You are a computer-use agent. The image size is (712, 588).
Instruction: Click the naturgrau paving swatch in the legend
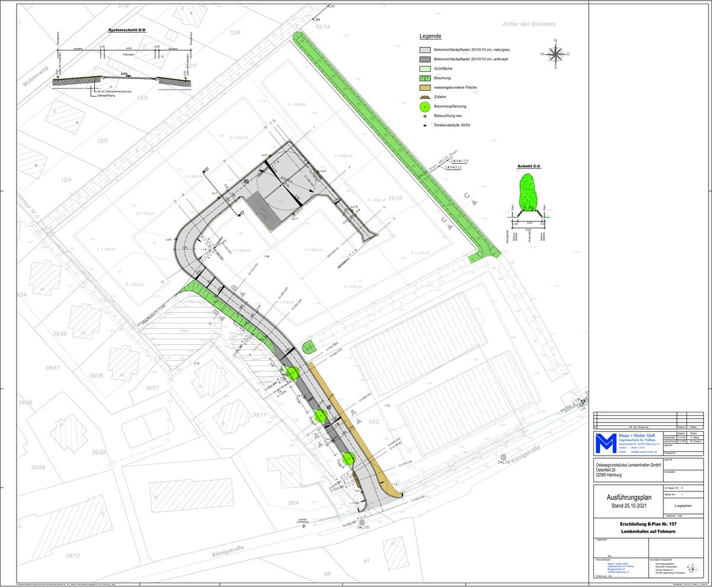[x=425, y=51]
